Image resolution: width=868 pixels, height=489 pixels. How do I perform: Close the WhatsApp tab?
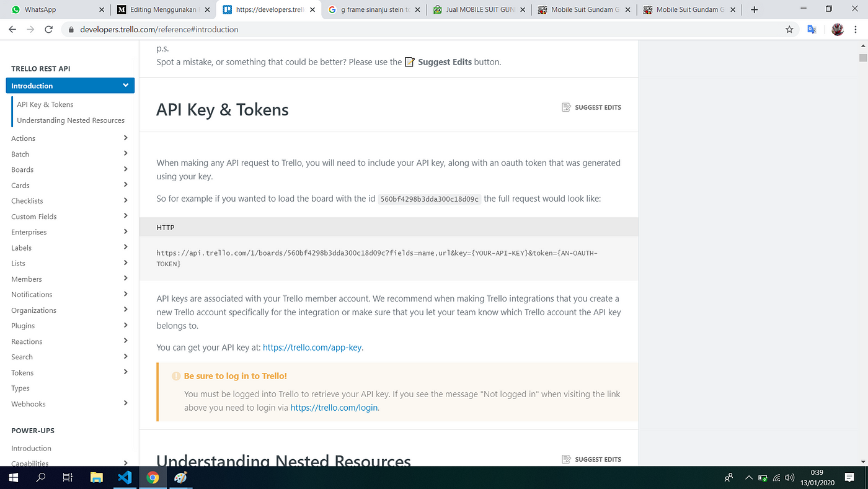[x=102, y=10]
